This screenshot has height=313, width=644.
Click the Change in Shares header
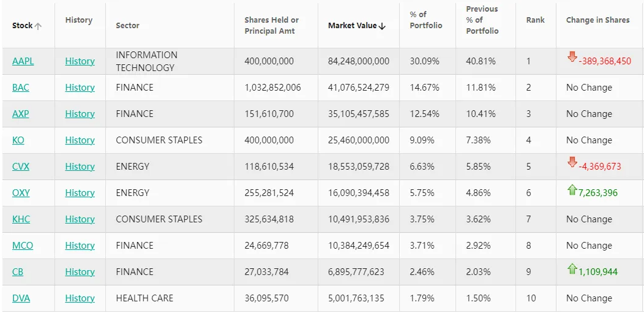pyautogui.click(x=597, y=20)
